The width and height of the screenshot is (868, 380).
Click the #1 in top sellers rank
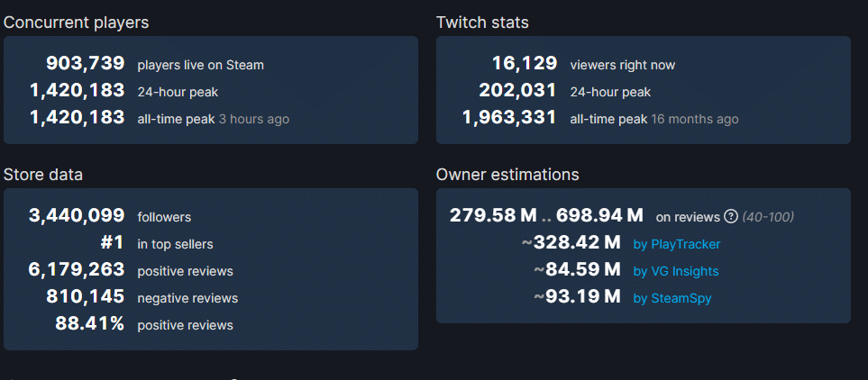coord(112,243)
